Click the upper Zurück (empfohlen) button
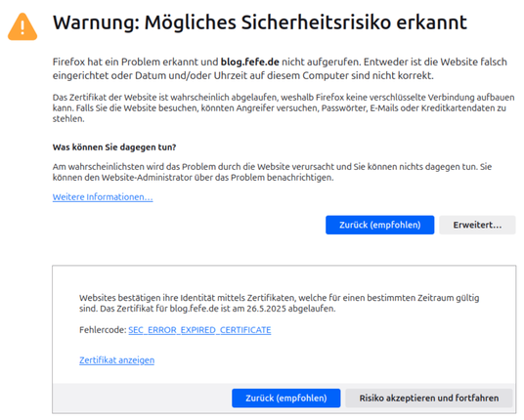Image resolution: width=524 pixels, height=420 pixels. 380,225
